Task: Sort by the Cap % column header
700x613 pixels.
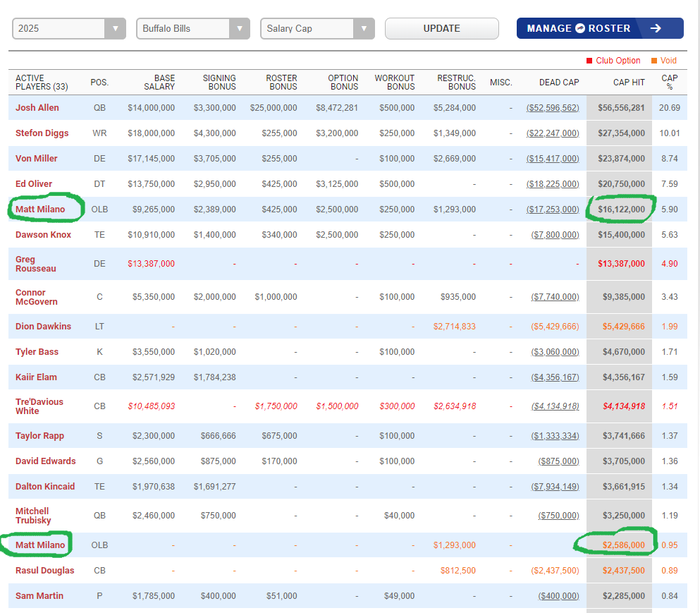Action: 669,83
